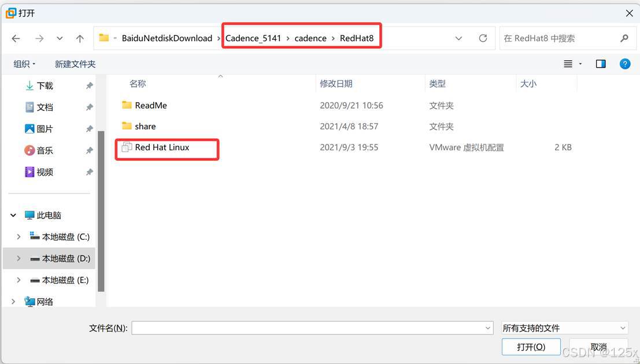
Task: Refresh the RedHat8 folder view
Action: click(x=483, y=38)
